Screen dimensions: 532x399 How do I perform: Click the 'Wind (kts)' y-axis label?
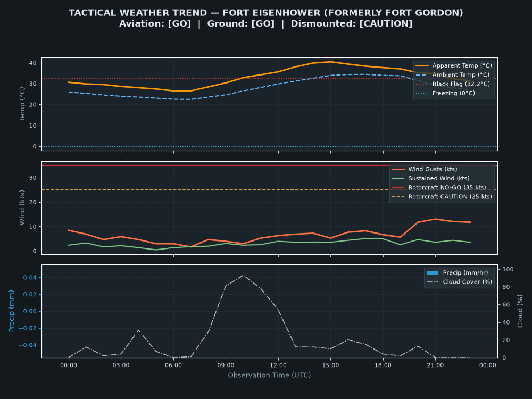[x=22, y=207]
